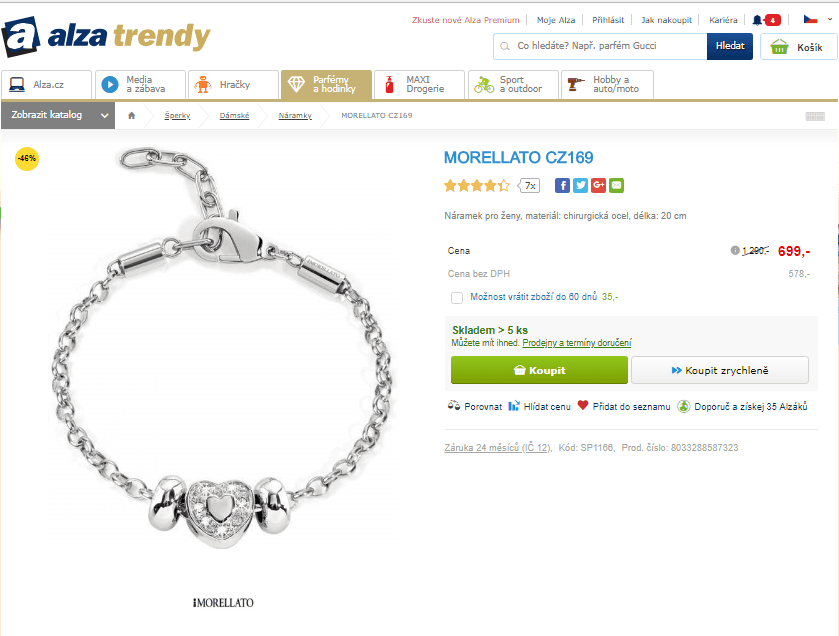
Task: Expand Zobrazit katalog dropdown
Action: tap(58, 115)
